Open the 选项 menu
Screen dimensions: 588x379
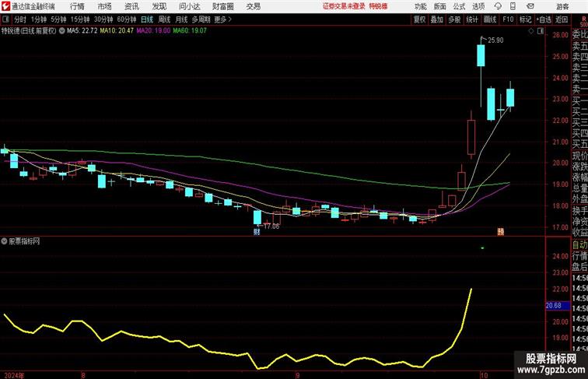pyautogui.click(x=478, y=6)
